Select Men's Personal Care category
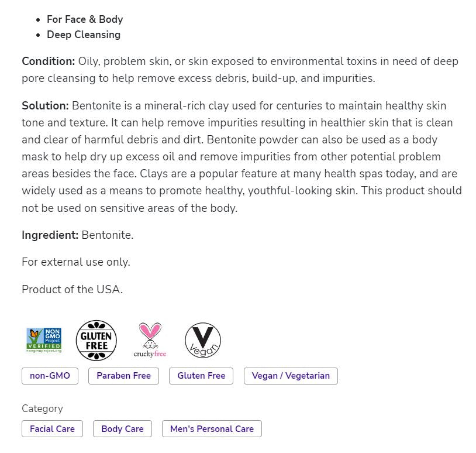 point(212,428)
